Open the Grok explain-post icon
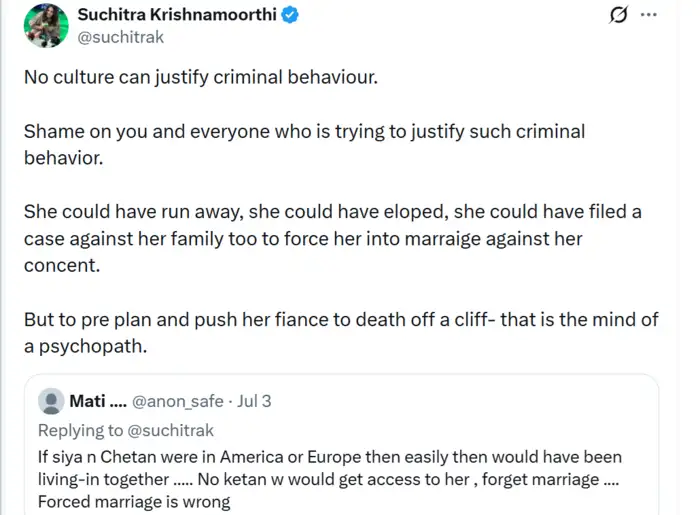This screenshot has width=700, height=515. tap(618, 14)
